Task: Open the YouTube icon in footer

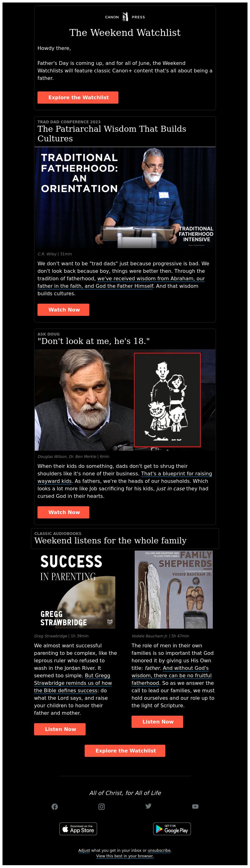Action: [x=195, y=806]
